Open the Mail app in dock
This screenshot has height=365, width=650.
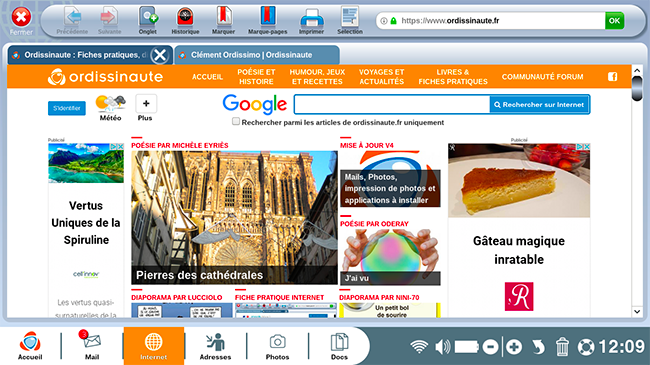(92, 346)
